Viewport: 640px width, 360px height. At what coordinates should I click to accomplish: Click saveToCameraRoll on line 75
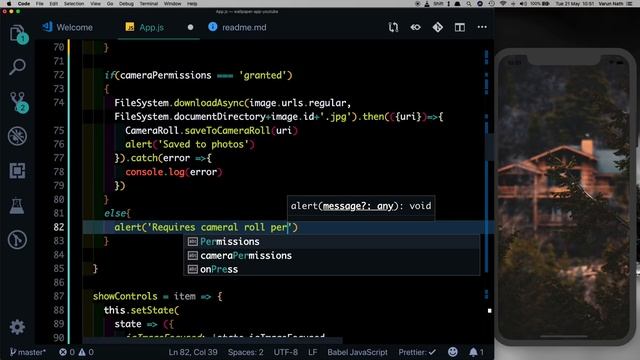pos(227,131)
